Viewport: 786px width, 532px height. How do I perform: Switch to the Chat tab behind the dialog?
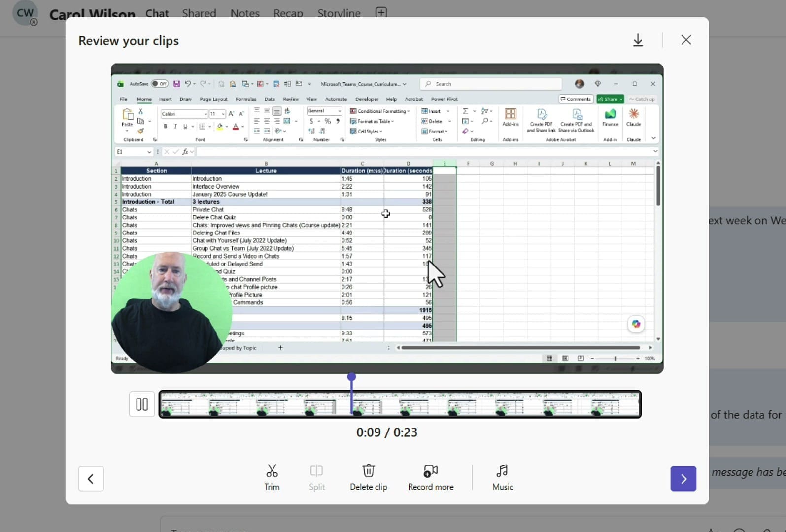tap(157, 13)
